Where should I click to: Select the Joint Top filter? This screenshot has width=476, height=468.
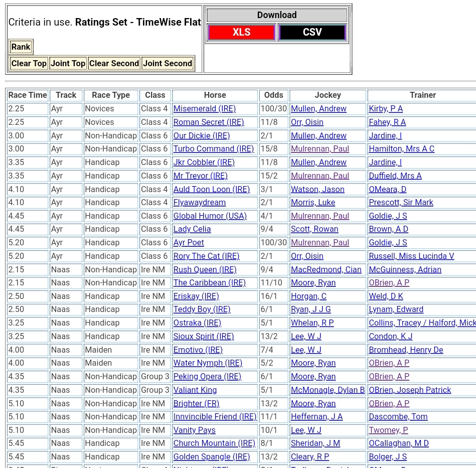(68, 64)
